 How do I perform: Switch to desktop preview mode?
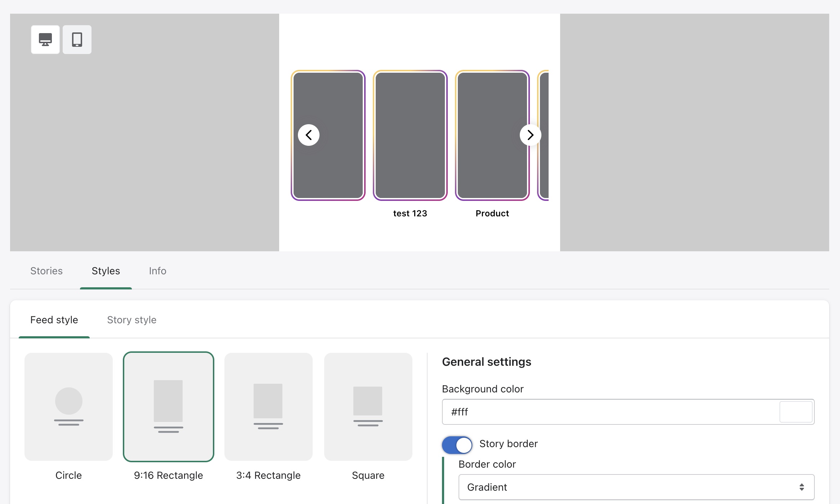pyautogui.click(x=45, y=40)
